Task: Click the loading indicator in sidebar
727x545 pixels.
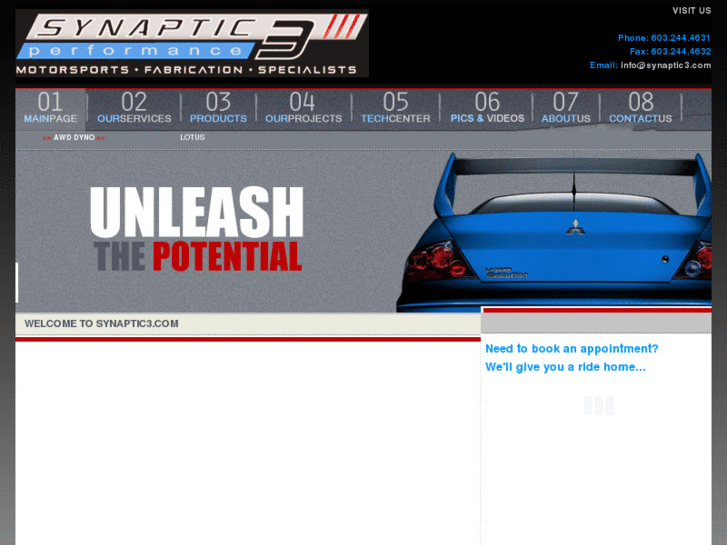Action: click(x=599, y=405)
